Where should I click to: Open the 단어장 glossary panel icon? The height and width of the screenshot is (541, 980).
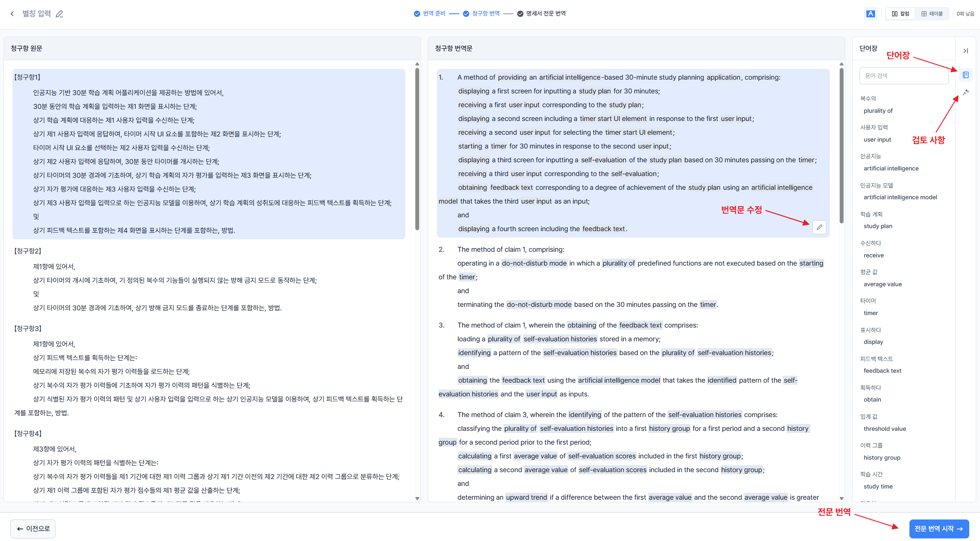point(965,75)
